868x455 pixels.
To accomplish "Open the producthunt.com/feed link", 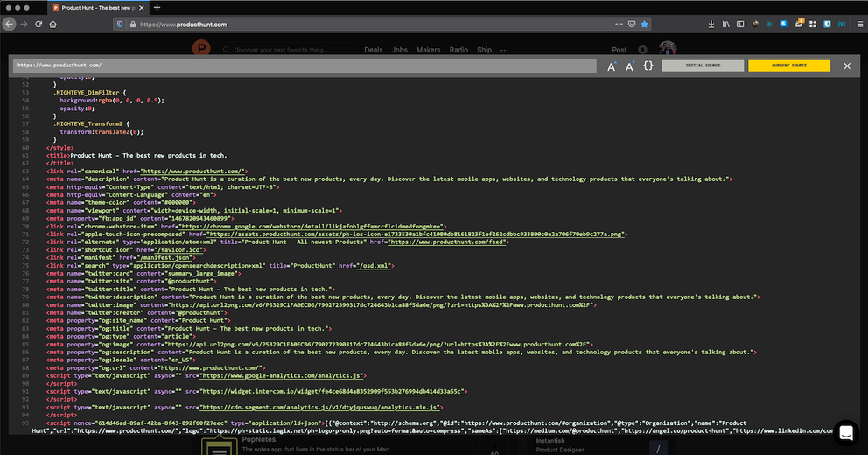I will point(447,241).
